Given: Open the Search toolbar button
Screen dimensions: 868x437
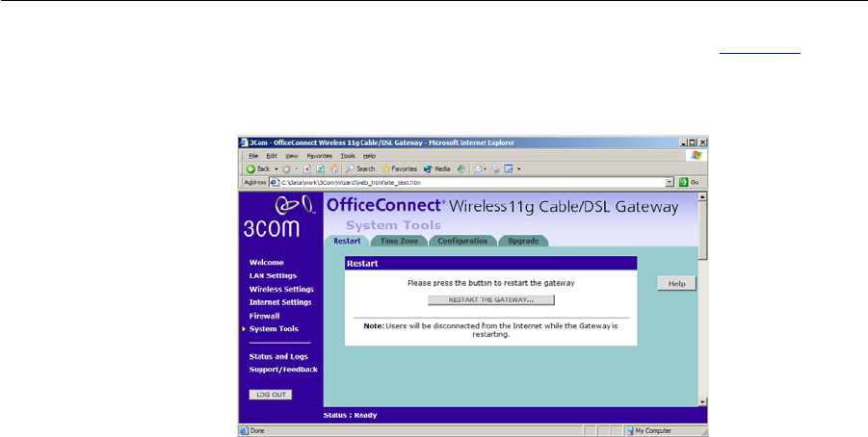Looking at the screenshot, I should pyautogui.click(x=360, y=169).
